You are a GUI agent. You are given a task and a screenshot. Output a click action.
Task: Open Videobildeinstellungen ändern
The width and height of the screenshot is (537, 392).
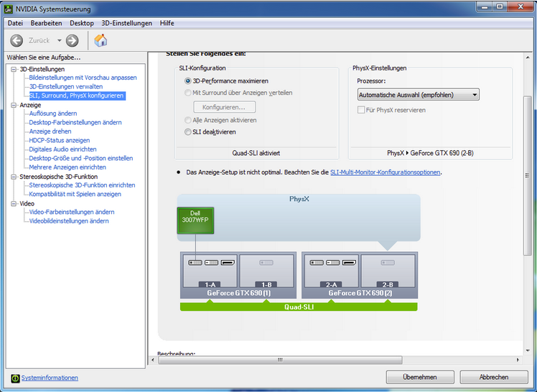point(69,221)
